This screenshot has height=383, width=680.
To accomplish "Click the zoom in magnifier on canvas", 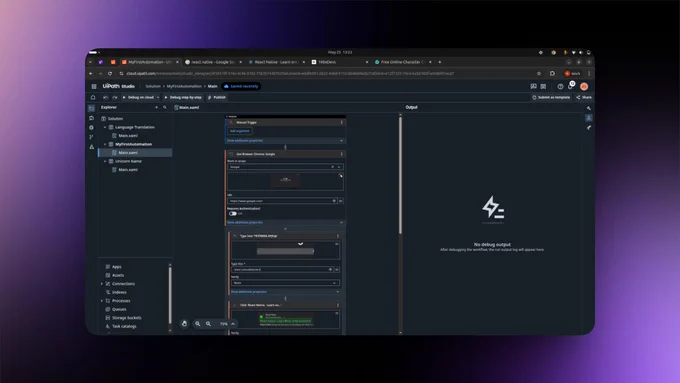I will (198, 324).
